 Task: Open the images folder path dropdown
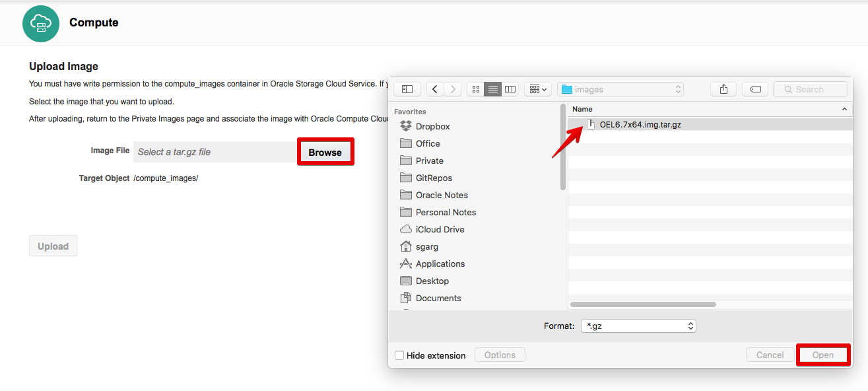620,89
